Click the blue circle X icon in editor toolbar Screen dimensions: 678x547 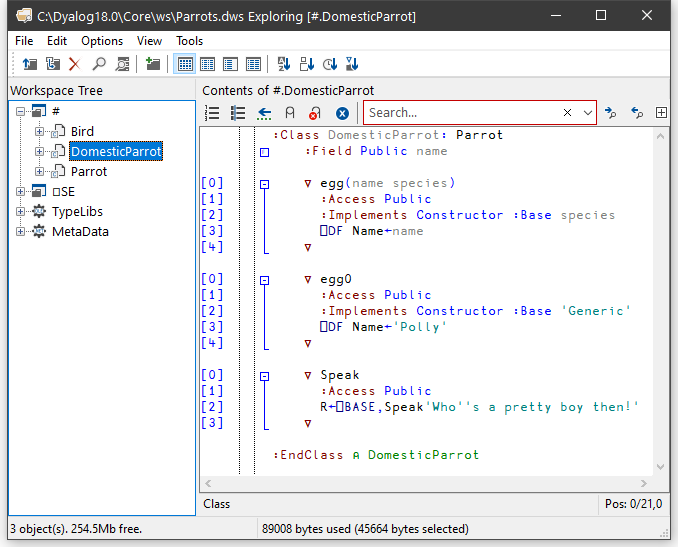[342, 114]
